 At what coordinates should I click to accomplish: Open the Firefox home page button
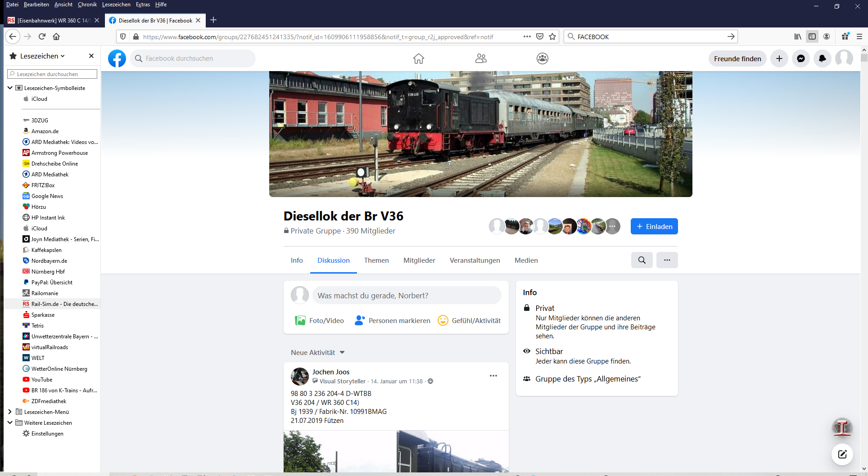(56, 36)
